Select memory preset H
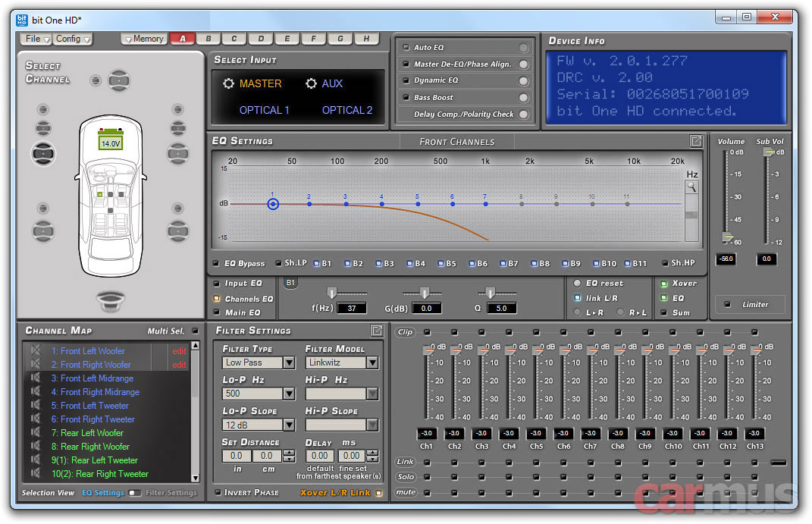 pos(366,39)
